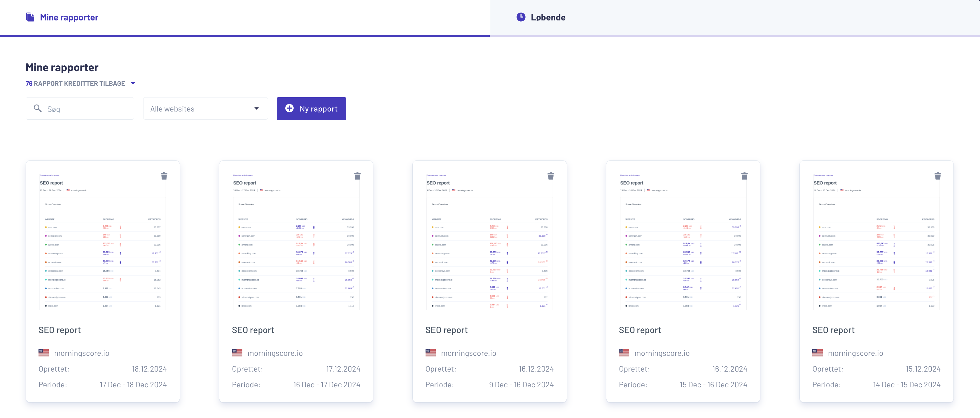Click the document icon beside Mine rapporter

pyautogui.click(x=30, y=17)
